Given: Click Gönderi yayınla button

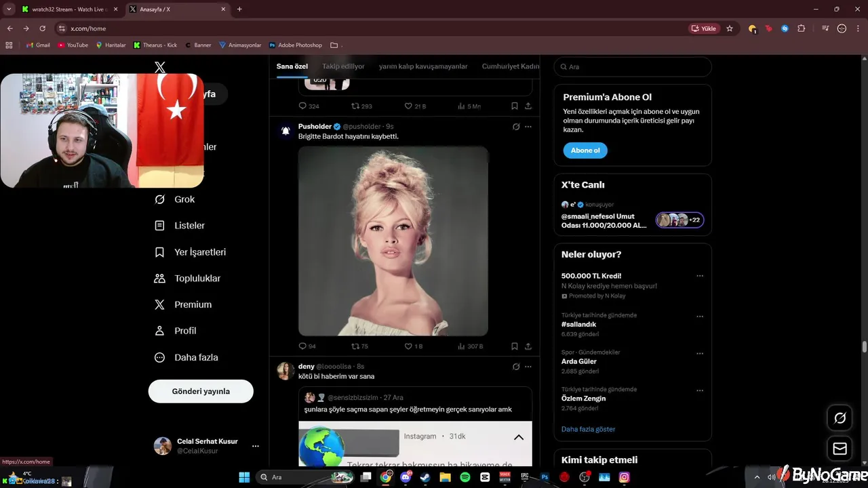Looking at the screenshot, I should pyautogui.click(x=201, y=391).
